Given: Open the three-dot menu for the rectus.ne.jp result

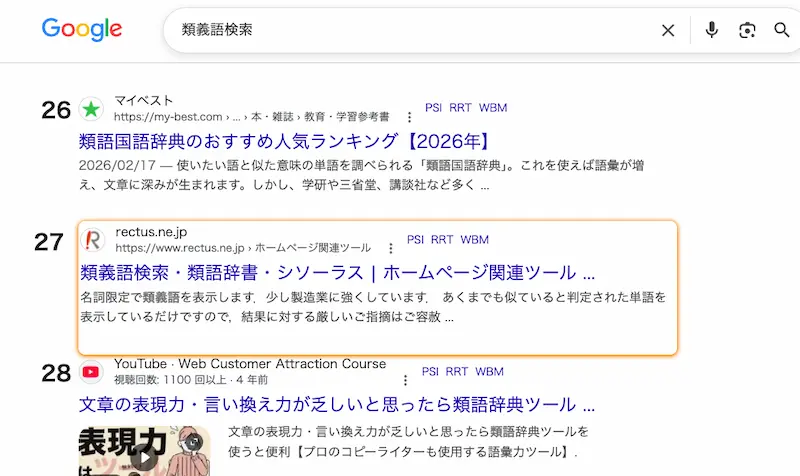Looking at the screenshot, I should coord(391,248).
